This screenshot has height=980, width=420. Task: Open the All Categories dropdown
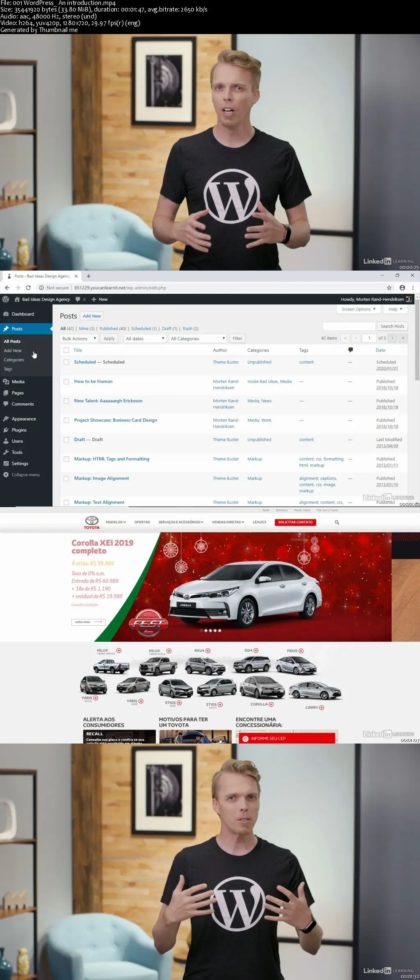tap(198, 338)
